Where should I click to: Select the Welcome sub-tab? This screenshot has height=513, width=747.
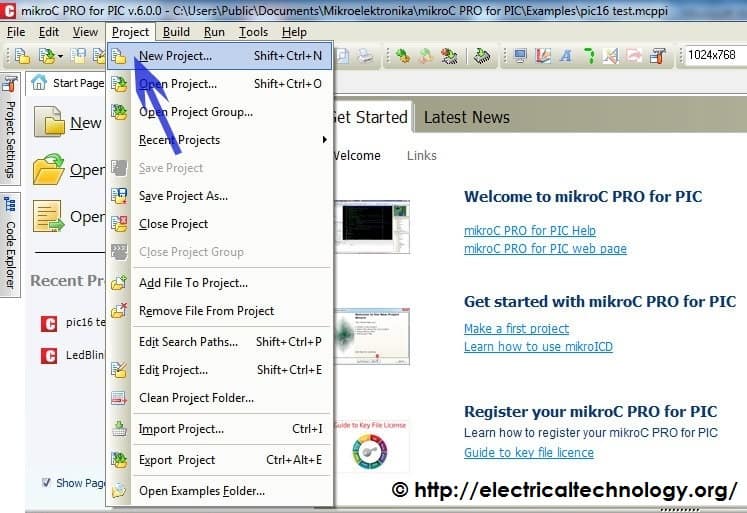[x=357, y=156]
